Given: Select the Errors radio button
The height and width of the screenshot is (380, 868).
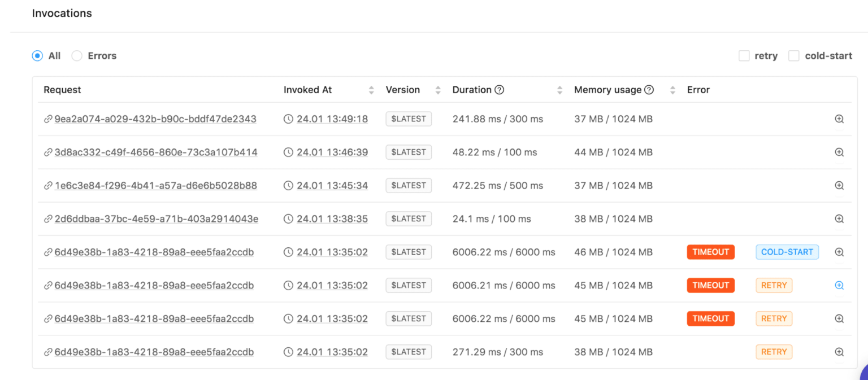Looking at the screenshot, I should coord(76,55).
